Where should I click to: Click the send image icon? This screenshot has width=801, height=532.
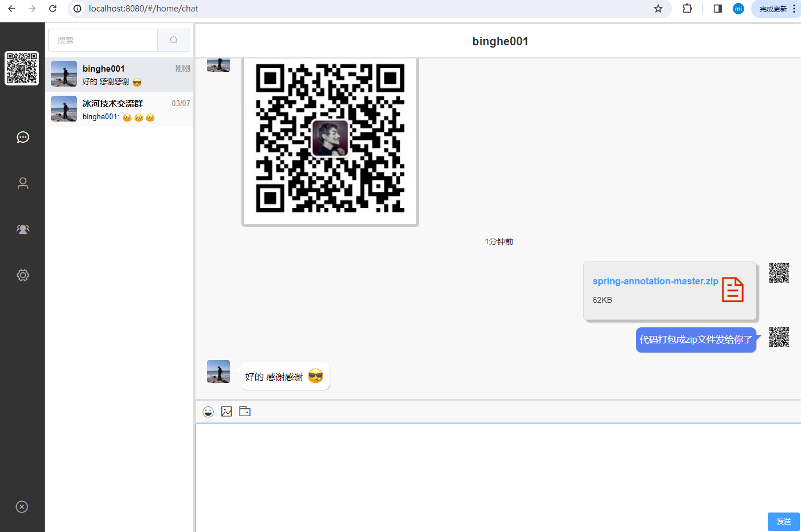click(226, 412)
